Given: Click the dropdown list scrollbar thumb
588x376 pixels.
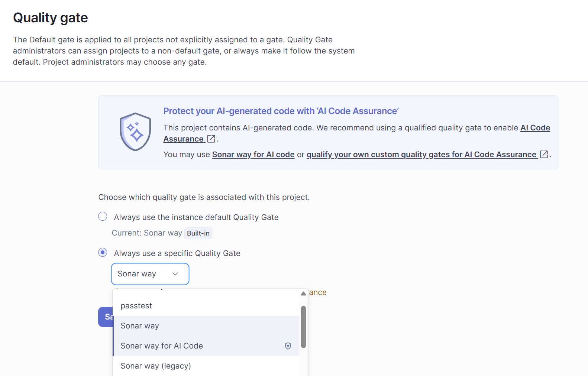Looking at the screenshot, I should [x=303, y=327].
